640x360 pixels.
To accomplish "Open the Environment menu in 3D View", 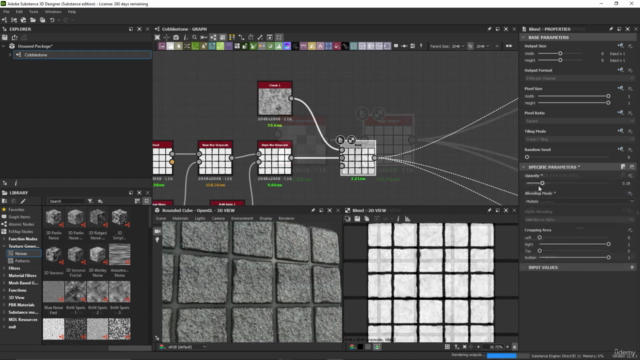I will click(242, 218).
